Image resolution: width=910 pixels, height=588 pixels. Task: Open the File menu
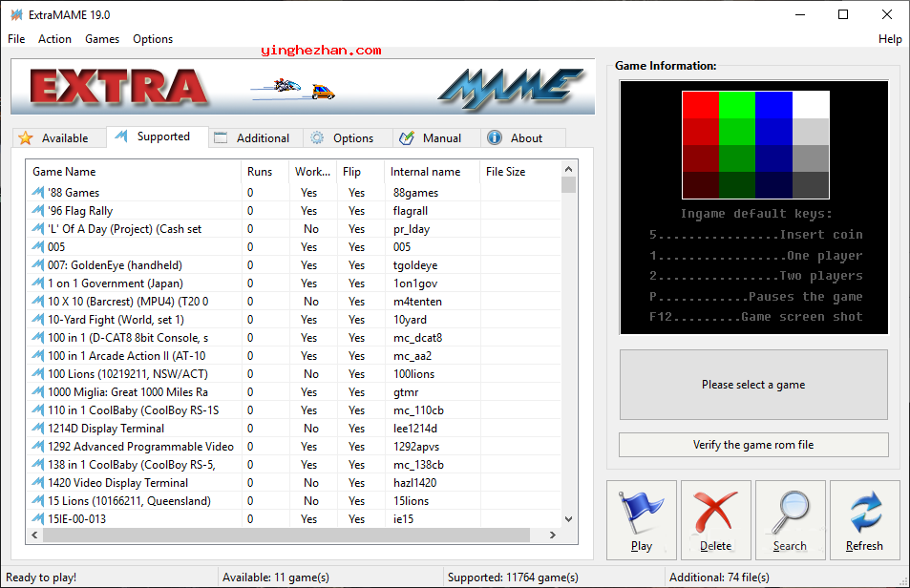(16, 39)
